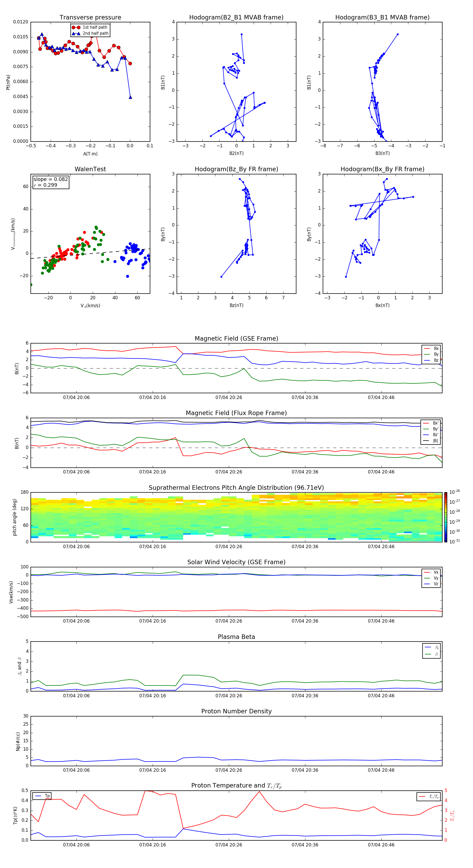Click the "slope = 0.082" annotation
Viewport: 473px width, 868px height.
[x=50, y=179]
